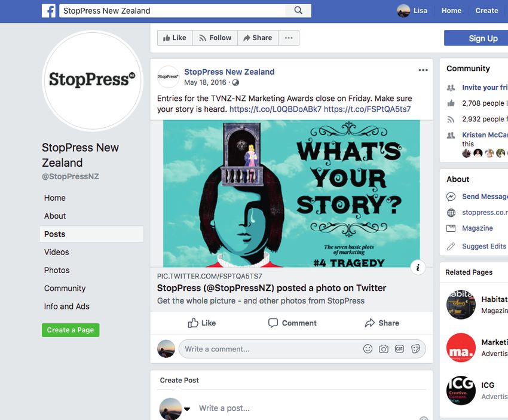
Task: Click the ICG related page name
Action: pyautogui.click(x=488, y=385)
